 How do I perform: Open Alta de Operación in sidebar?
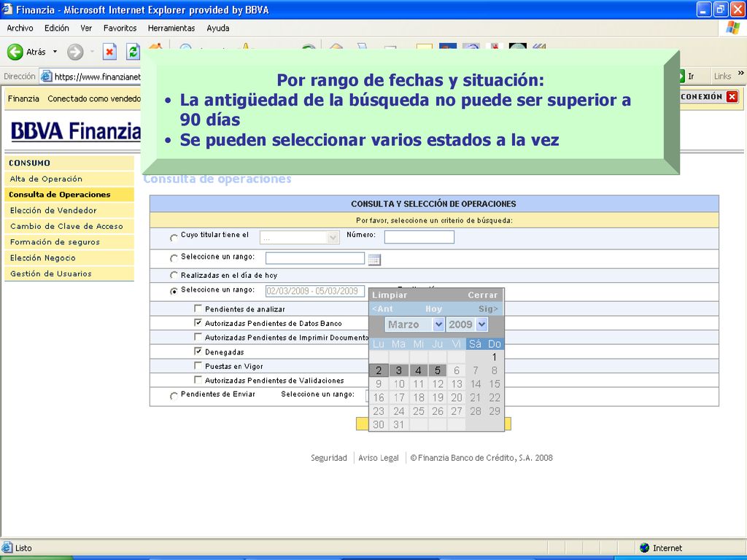[69, 179]
